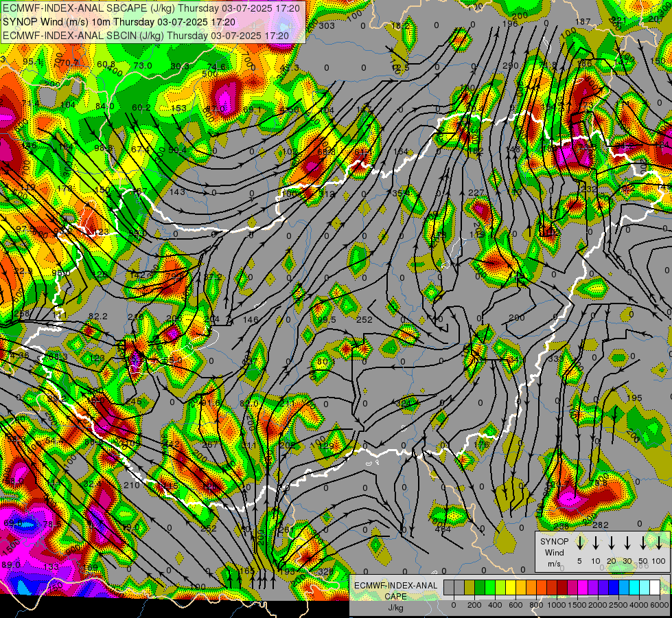
Task: Select the pure blue swatch in CAPE legend
Action: [614, 588]
